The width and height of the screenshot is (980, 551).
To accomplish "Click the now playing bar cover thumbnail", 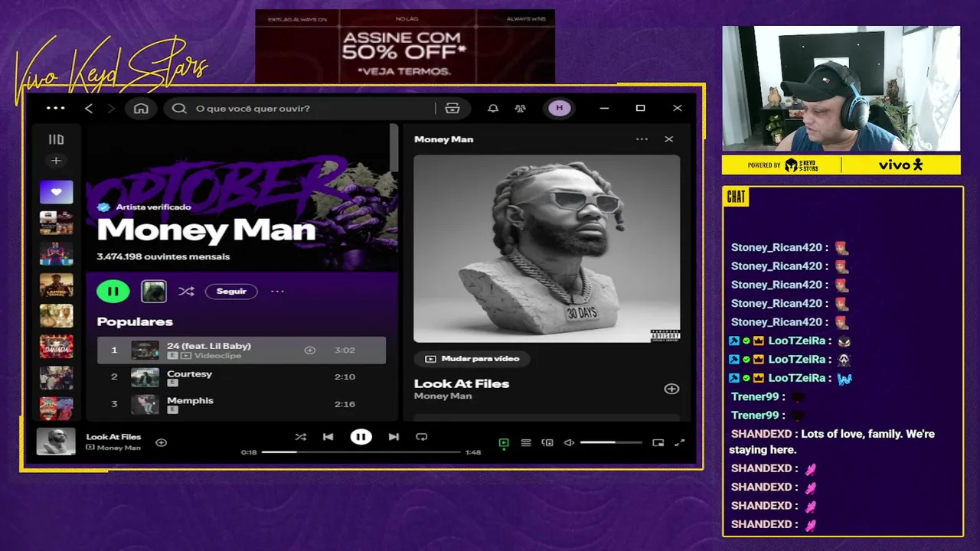I will pos(57,442).
